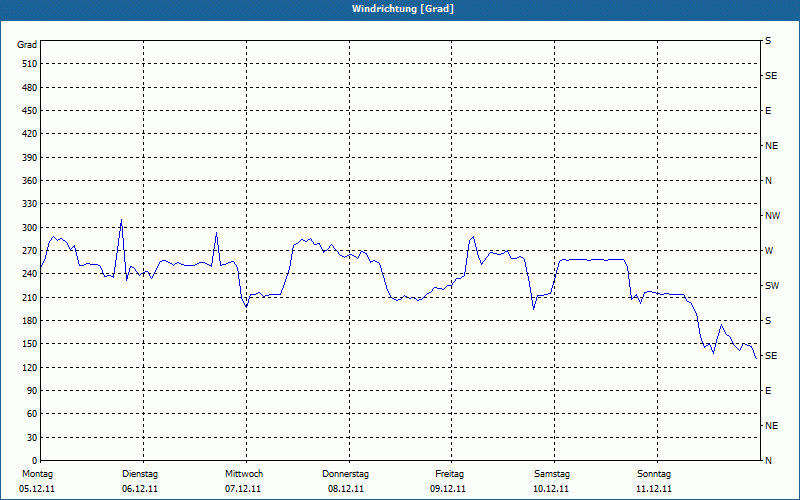Viewport: 800px width, 500px height.
Task: Click the N compass label at the 0 baseline
Action: [768, 460]
